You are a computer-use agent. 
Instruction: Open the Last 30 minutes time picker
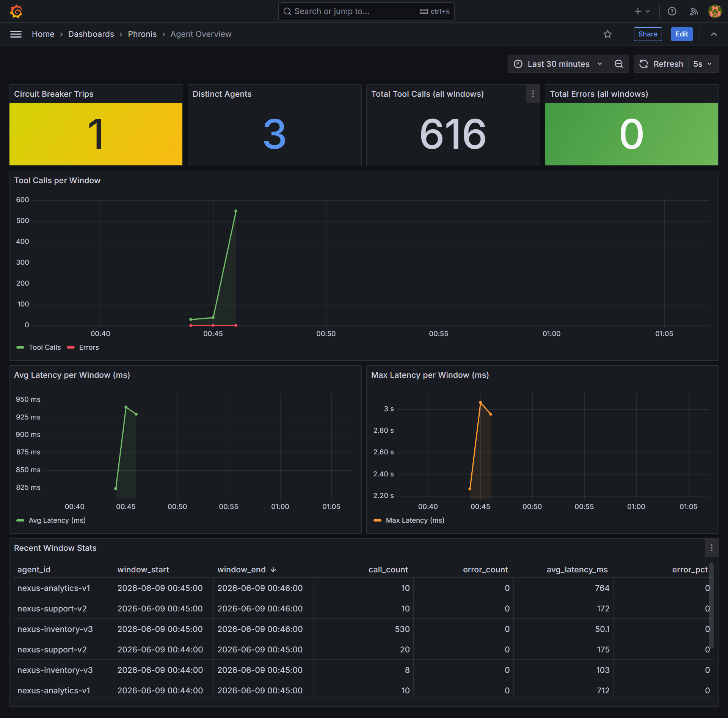(x=559, y=64)
